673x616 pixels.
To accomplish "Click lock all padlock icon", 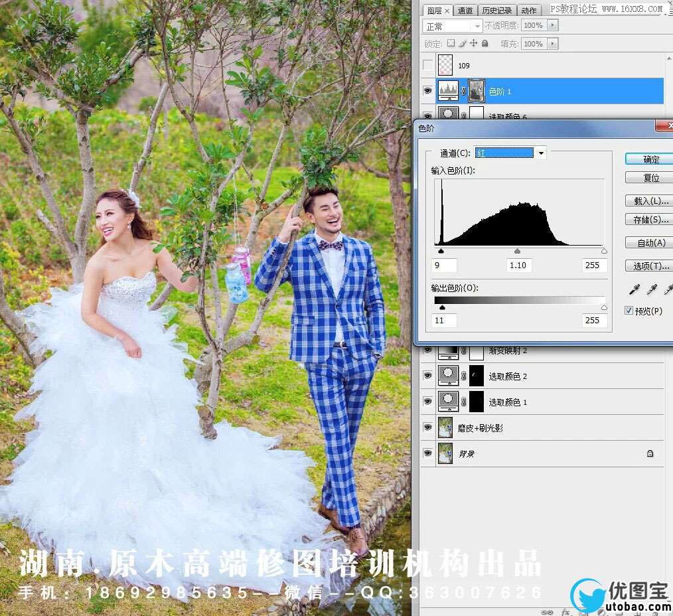I will [485, 43].
